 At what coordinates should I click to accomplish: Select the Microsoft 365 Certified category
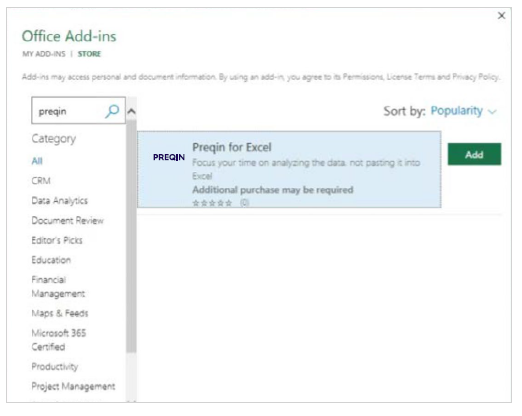[59, 340]
